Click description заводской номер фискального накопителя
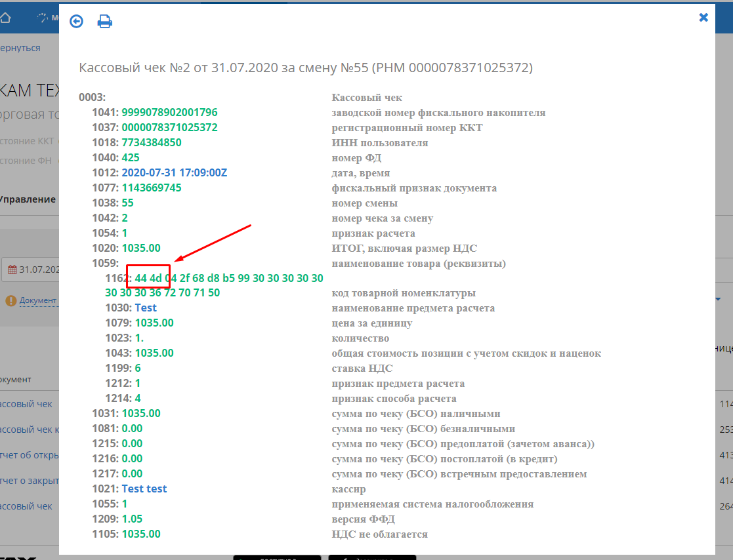This screenshot has width=733, height=560. click(x=438, y=113)
